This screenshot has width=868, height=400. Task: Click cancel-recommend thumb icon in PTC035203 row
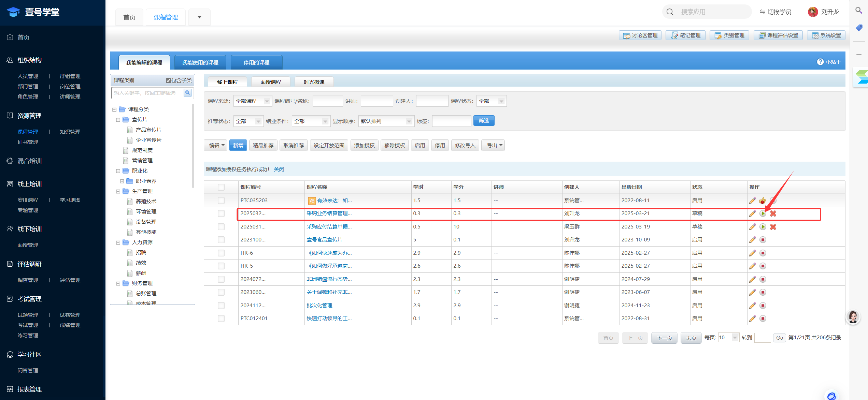tap(763, 201)
